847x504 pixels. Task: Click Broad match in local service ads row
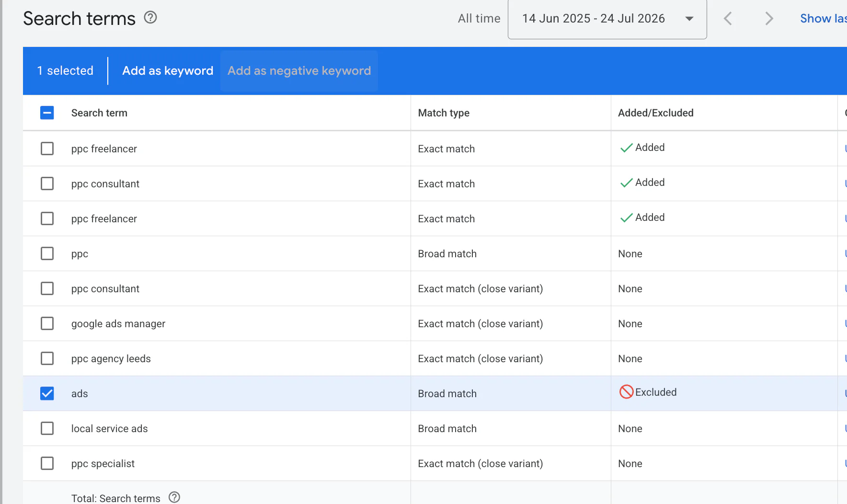(447, 428)
